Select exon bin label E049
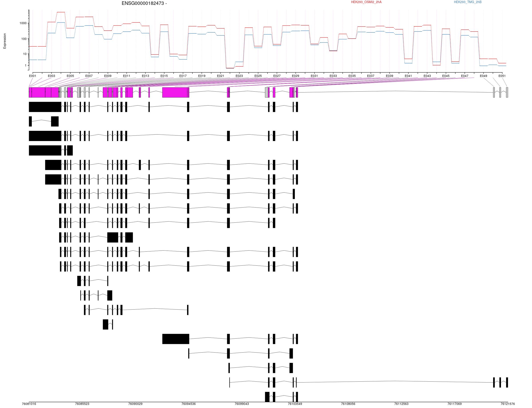The width and height of the screenshot is (532, 408). (483, 76)
